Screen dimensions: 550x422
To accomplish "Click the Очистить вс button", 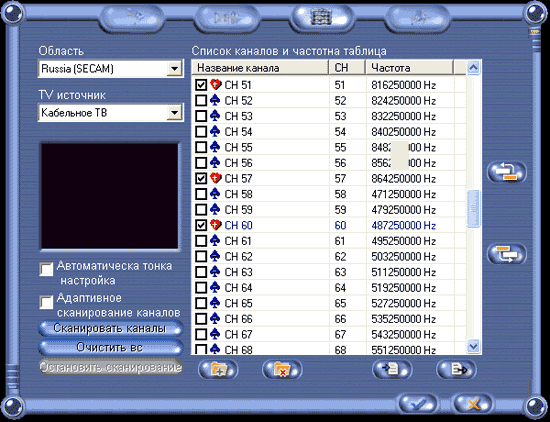I will pyautogui.click(x=110, y=347).
